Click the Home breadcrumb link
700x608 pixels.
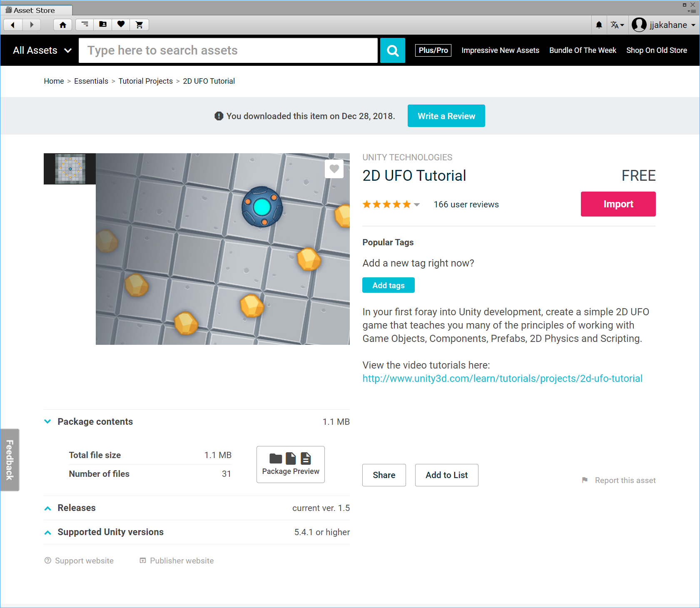click(x=54, y=81)
